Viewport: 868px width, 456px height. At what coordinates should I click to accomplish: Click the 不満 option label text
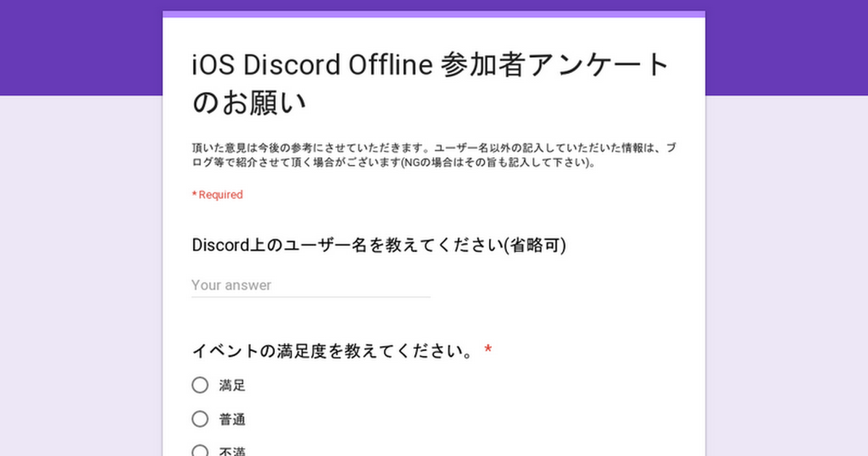tap(232, 452)
